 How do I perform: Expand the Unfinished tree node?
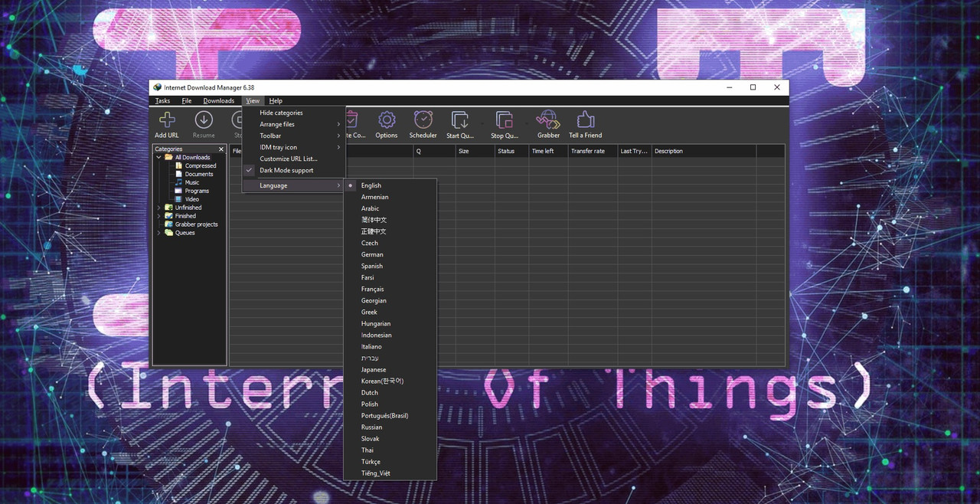[159, 208]
